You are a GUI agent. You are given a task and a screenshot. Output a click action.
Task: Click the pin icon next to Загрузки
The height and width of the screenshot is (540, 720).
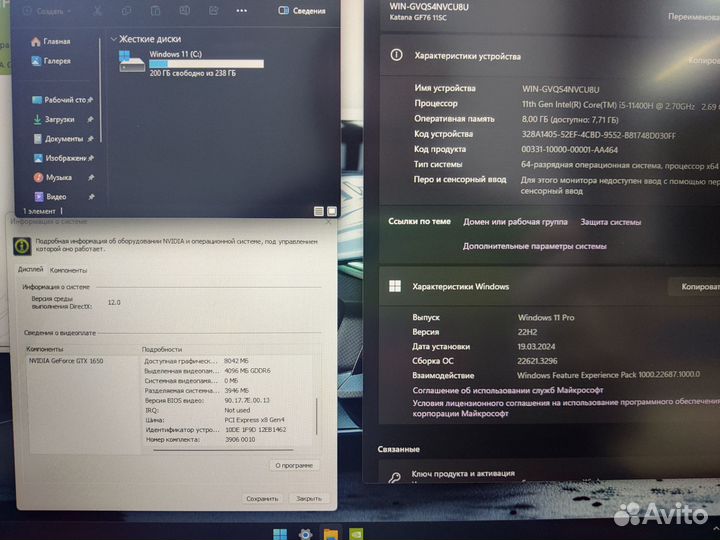[x=90, y=119]
